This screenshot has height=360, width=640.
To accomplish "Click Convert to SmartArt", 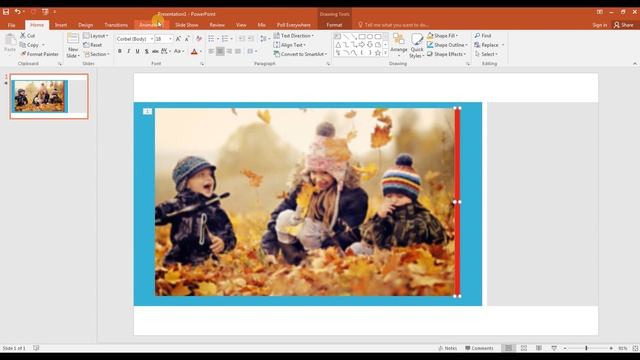I will tap(300, 54).
